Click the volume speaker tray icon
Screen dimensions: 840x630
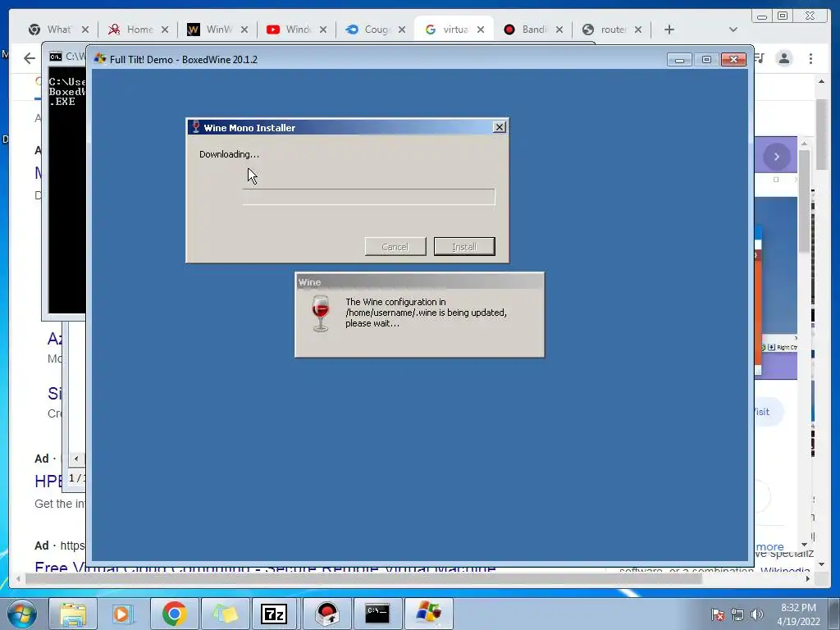pyautogui.click(x=756, y=614)
